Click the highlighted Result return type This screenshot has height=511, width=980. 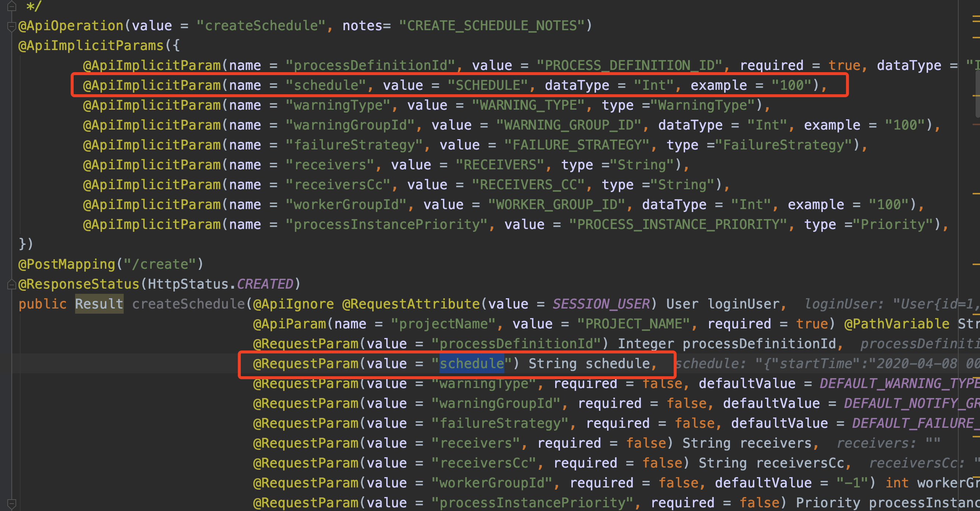click(x=99, y=304)
